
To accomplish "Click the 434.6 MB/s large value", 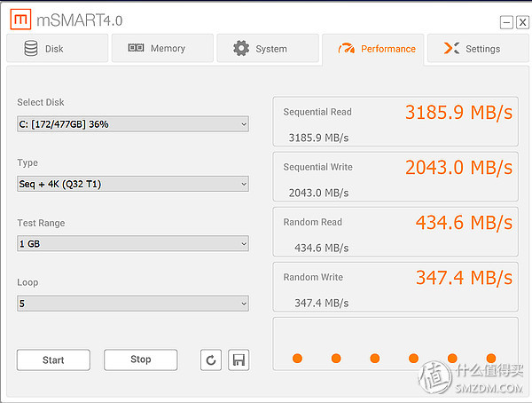I will click(x=464, y=223).
